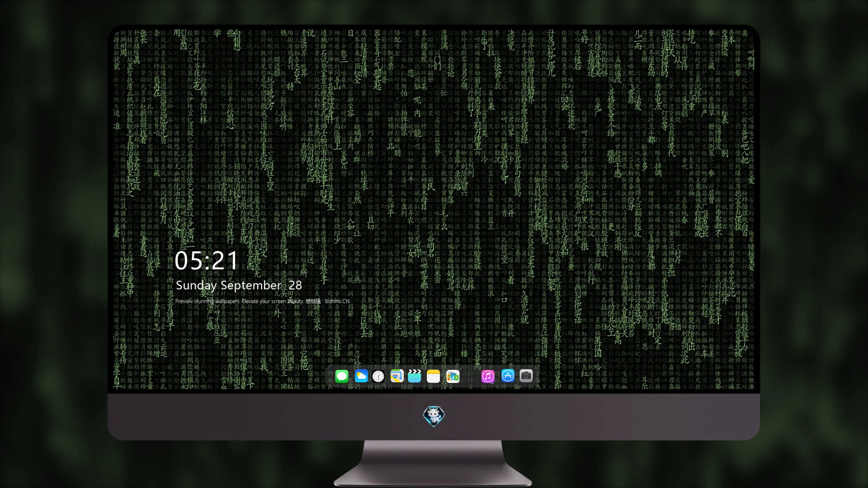Click the dragon mascot logo on monitor chin
The height and width of the screenshot is (488, 868).
pos(434,416)
